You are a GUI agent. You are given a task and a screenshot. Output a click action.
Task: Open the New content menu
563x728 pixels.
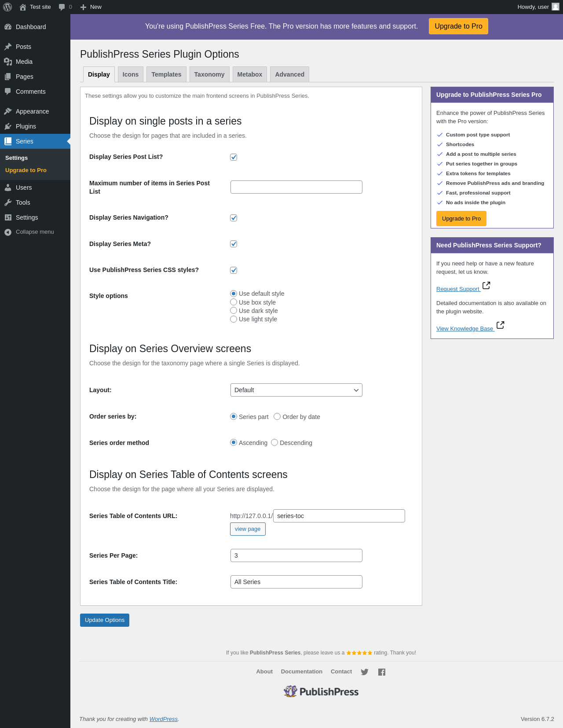point(91,7)
